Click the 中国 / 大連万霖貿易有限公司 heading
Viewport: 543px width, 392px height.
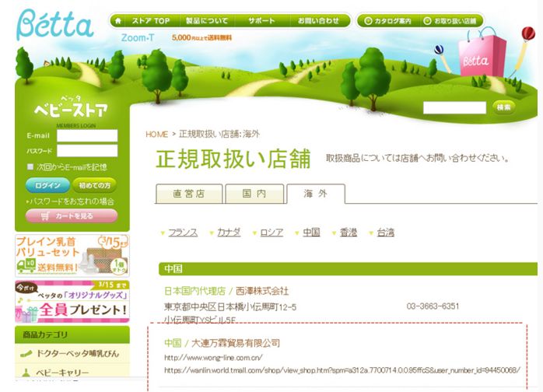[x=222, y=343]
